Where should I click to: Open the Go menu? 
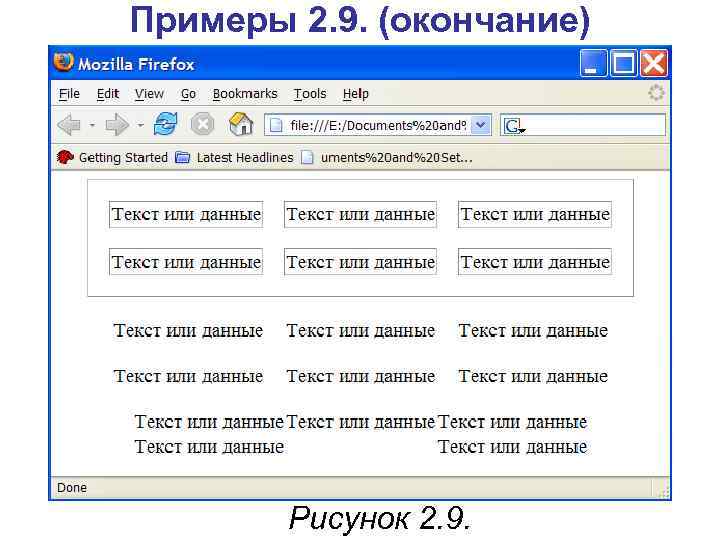tap(188, 94)
